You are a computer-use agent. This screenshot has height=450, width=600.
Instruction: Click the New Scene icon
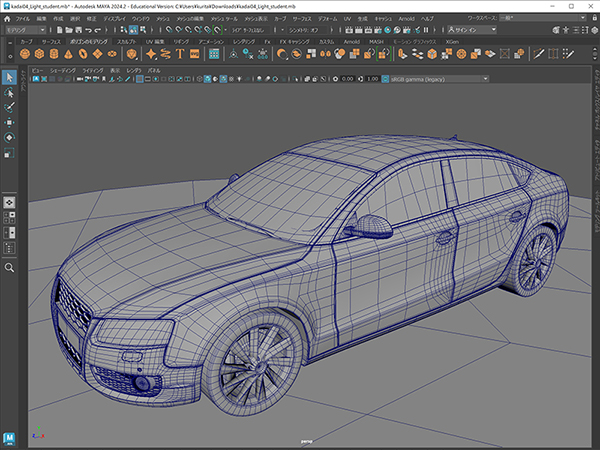coord(59,30)
